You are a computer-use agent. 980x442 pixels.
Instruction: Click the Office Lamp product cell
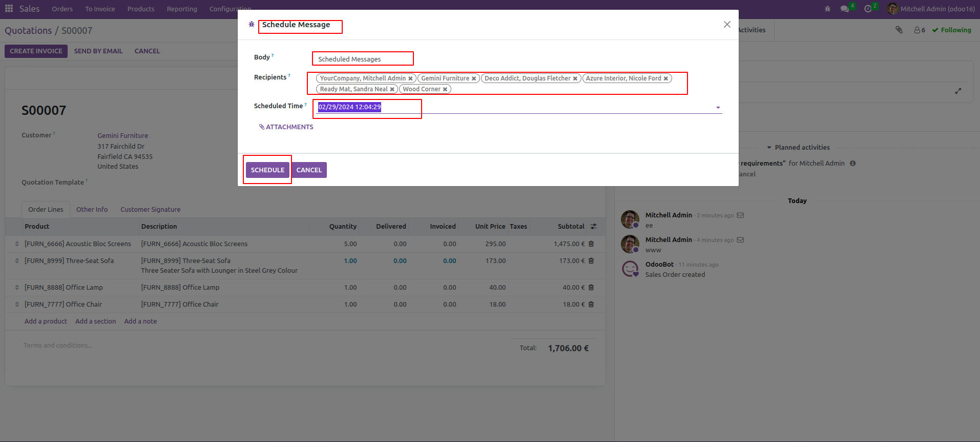[64, 288]
